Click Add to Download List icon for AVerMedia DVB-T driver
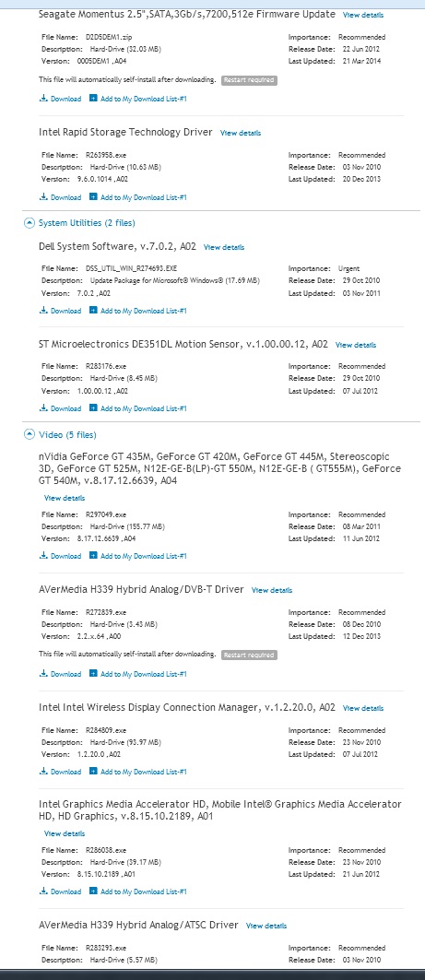This screenshot has width=425, height=980. click(93, 674)
